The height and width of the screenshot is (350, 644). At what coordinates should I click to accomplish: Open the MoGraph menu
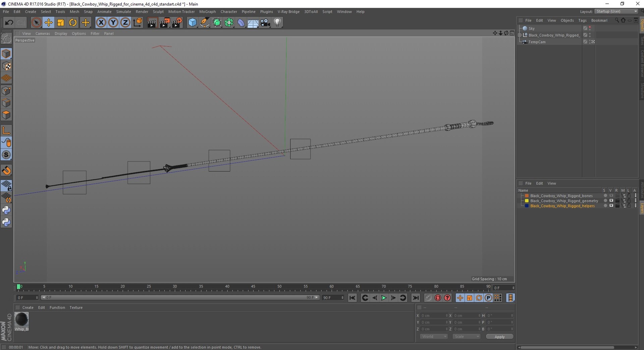pyautogui.click(x=207, y=11)
